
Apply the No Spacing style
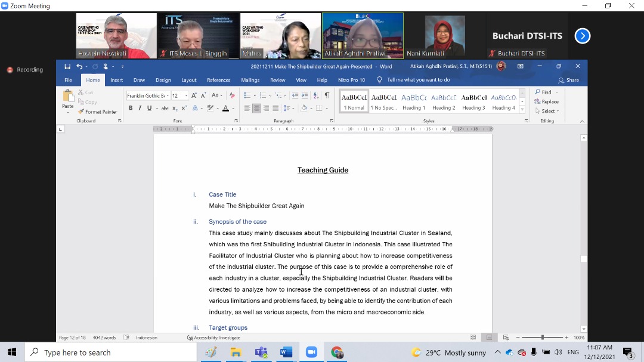click(384, 101)
